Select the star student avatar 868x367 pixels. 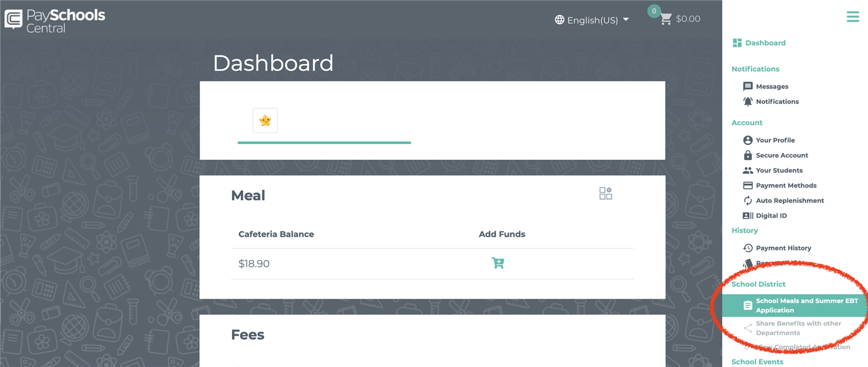[265, 120]
